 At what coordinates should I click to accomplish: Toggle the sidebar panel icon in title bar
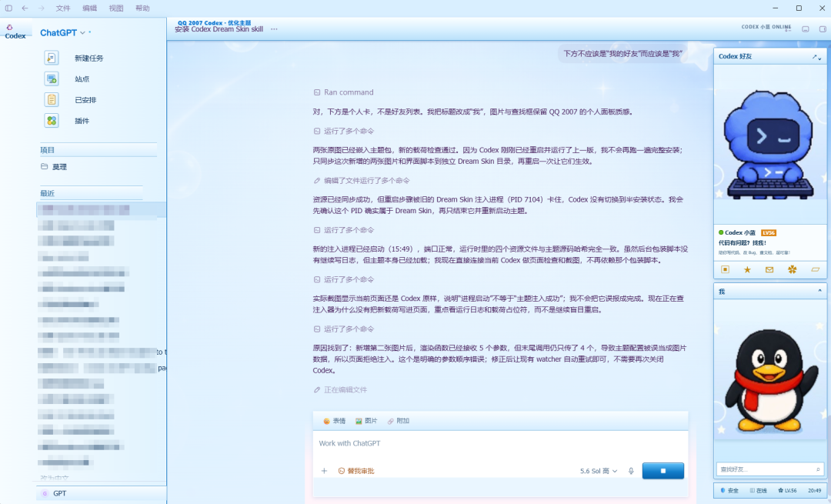click(8, 8)
